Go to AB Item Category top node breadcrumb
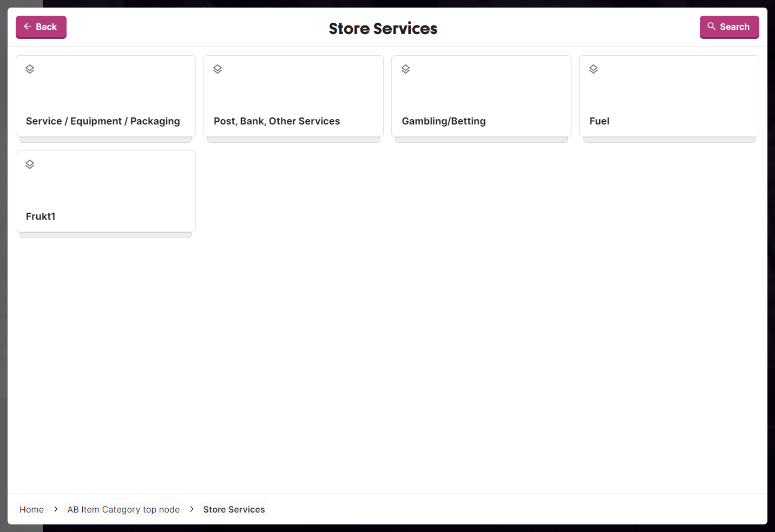Screen dimensions: 775x532 click(123, 509)
